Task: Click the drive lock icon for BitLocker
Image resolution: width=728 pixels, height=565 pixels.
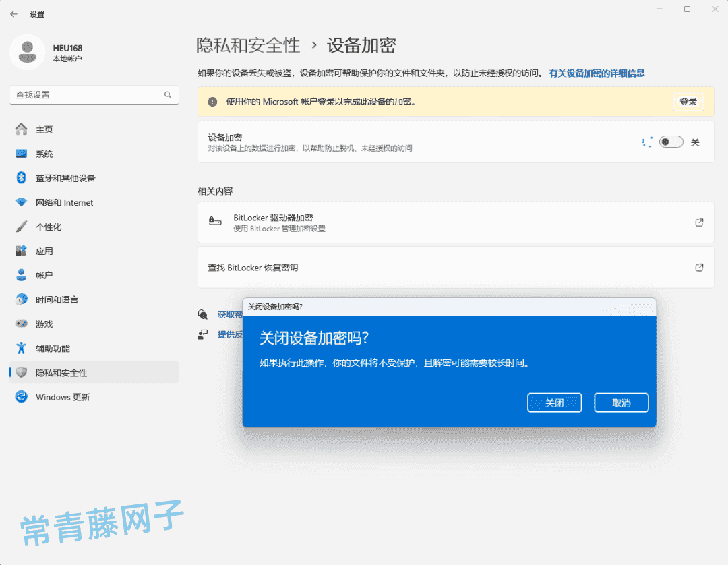Action: pos(215,221)
